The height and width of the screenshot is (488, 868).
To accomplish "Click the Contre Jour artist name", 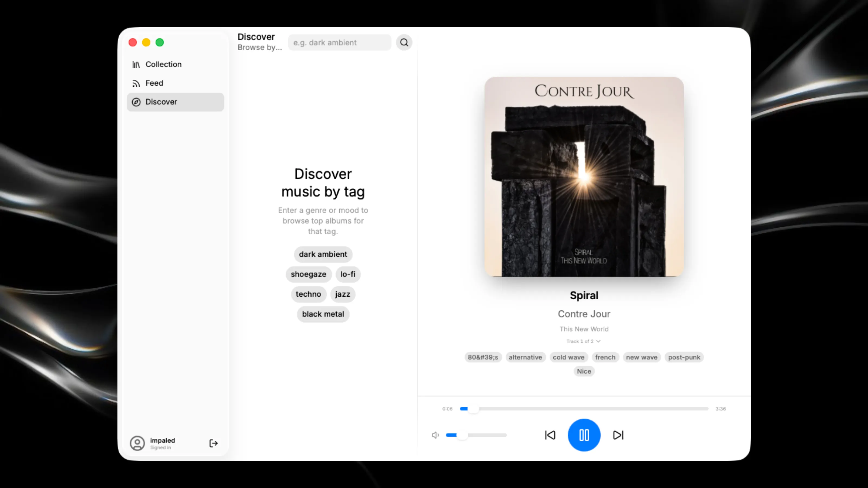I will [x=584, y=314].
